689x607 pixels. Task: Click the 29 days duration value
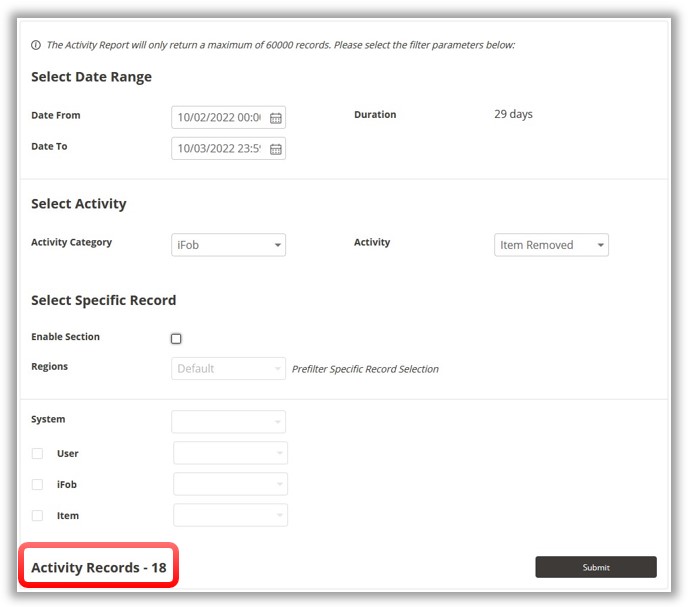click(x=513, y=114)
